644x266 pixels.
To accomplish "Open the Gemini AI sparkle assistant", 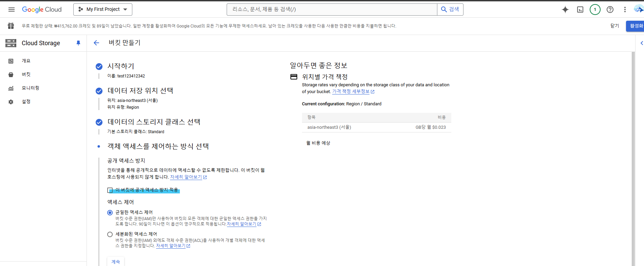I will click(x=565, y=10).
